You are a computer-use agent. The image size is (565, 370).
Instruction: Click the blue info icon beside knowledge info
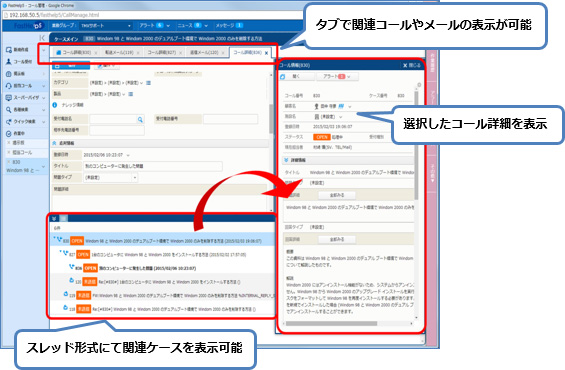[x=55, y=105]
